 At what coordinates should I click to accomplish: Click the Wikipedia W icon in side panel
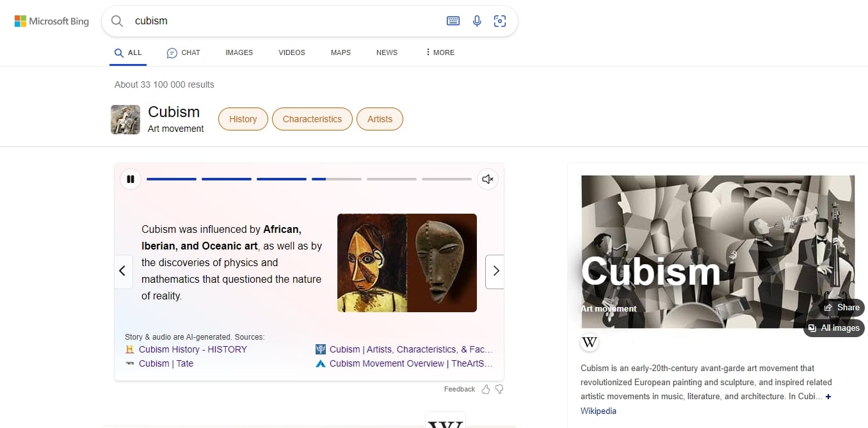tap(590, 342)
